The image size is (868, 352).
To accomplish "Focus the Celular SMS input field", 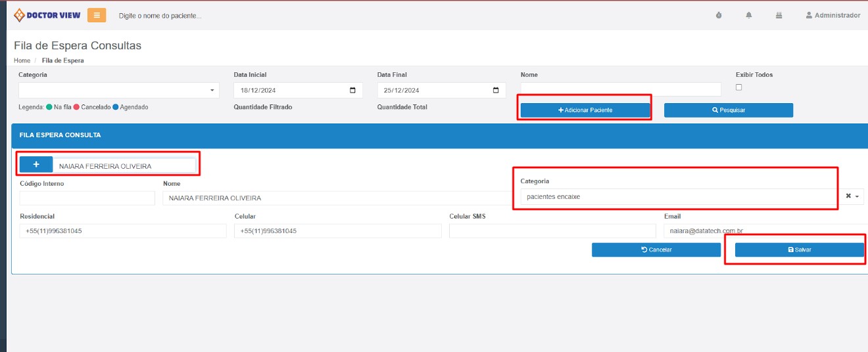I will [x=552, y=231].
